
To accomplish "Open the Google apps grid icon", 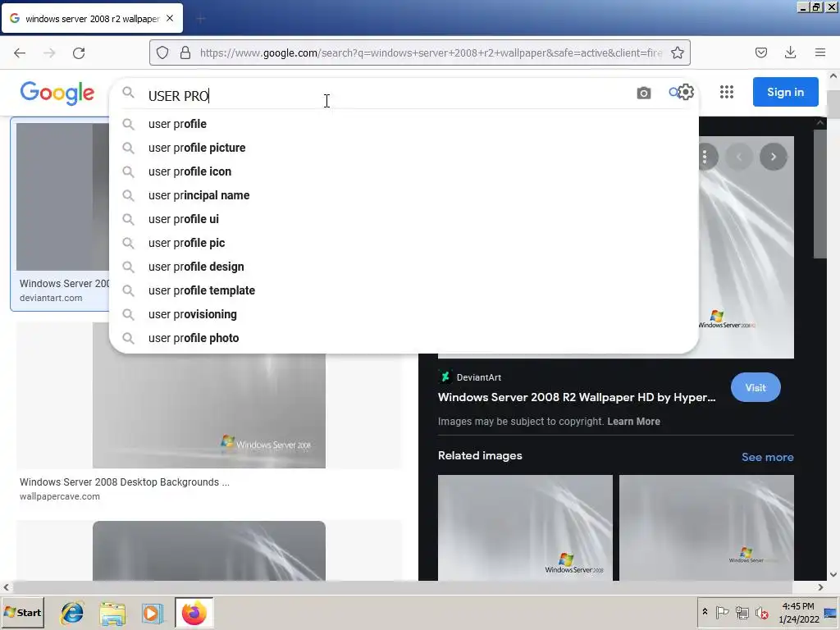I will tap(727, 92).
